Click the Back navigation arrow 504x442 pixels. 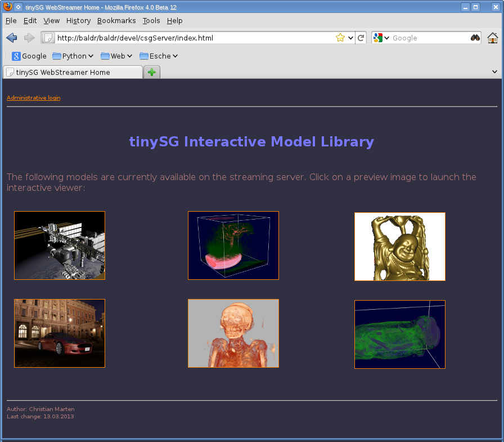(11, 38)
